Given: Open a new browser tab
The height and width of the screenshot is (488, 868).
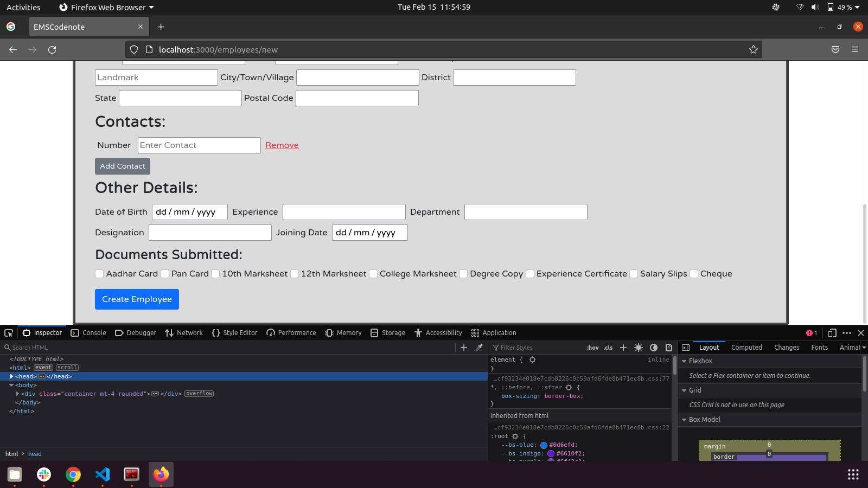Looking at the screenshot, I should [161, 27].
